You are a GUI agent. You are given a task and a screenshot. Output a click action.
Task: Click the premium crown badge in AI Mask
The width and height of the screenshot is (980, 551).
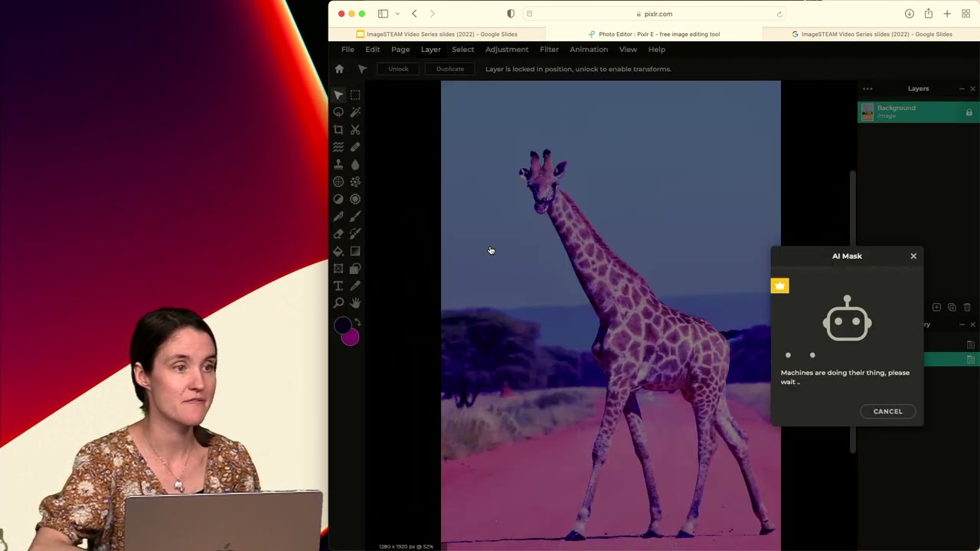pyautogui.click(x=779, y=286)
